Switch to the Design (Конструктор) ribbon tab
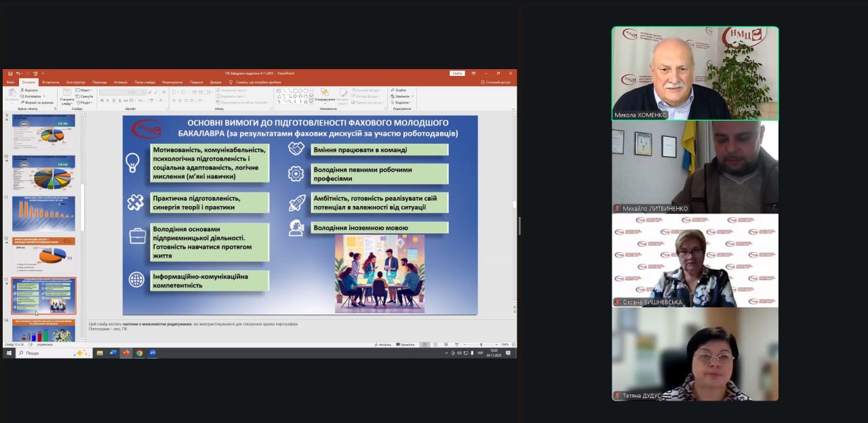Screen dimensions: 868x423 pos(75,82)
